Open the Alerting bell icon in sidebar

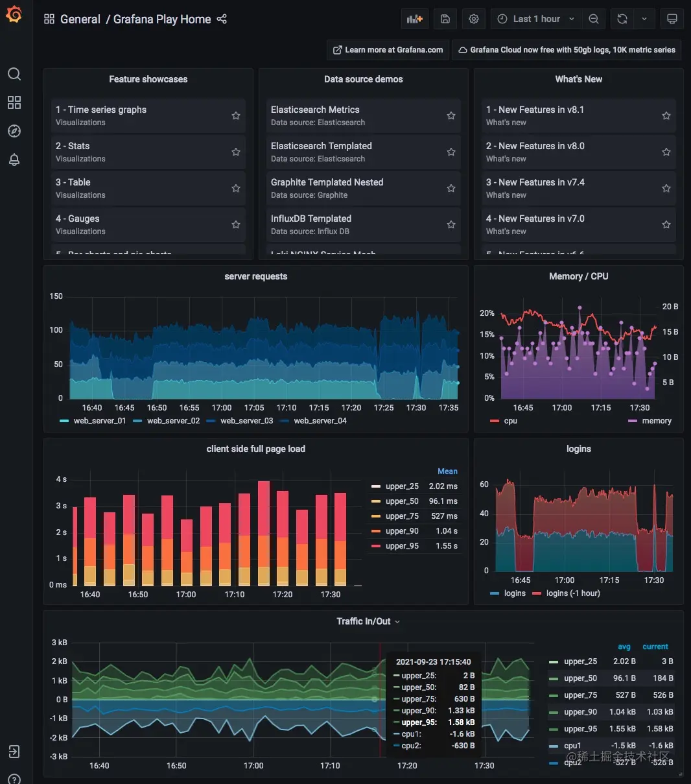14,160
